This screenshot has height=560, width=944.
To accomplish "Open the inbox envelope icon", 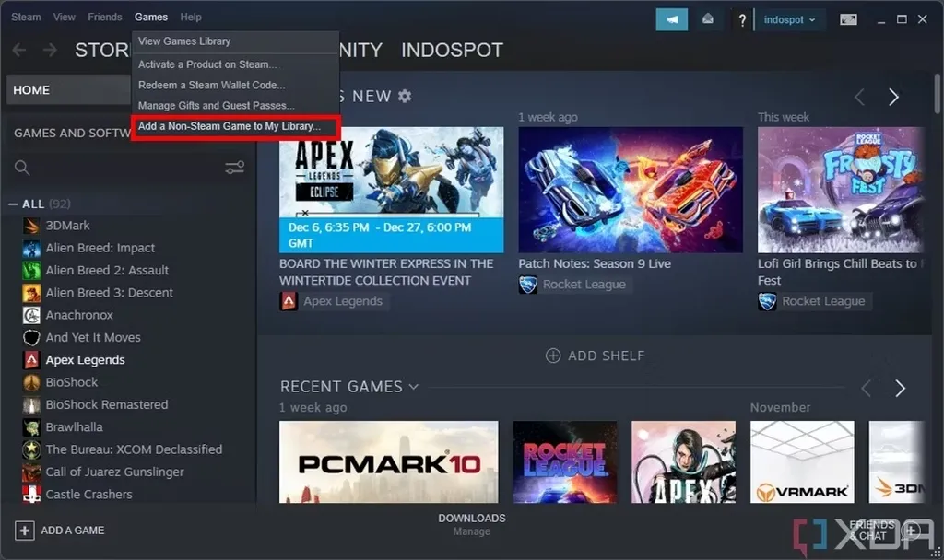I will [x=708, y=20].
